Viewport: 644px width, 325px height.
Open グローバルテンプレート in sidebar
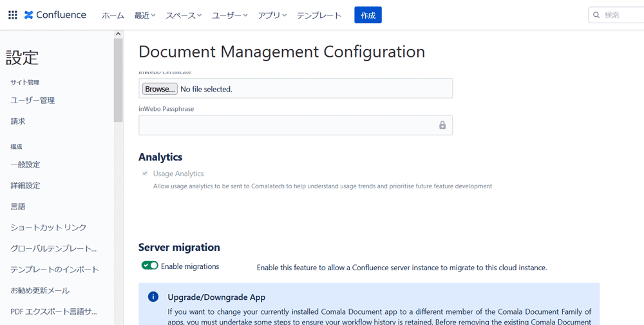tap(54, 248)
